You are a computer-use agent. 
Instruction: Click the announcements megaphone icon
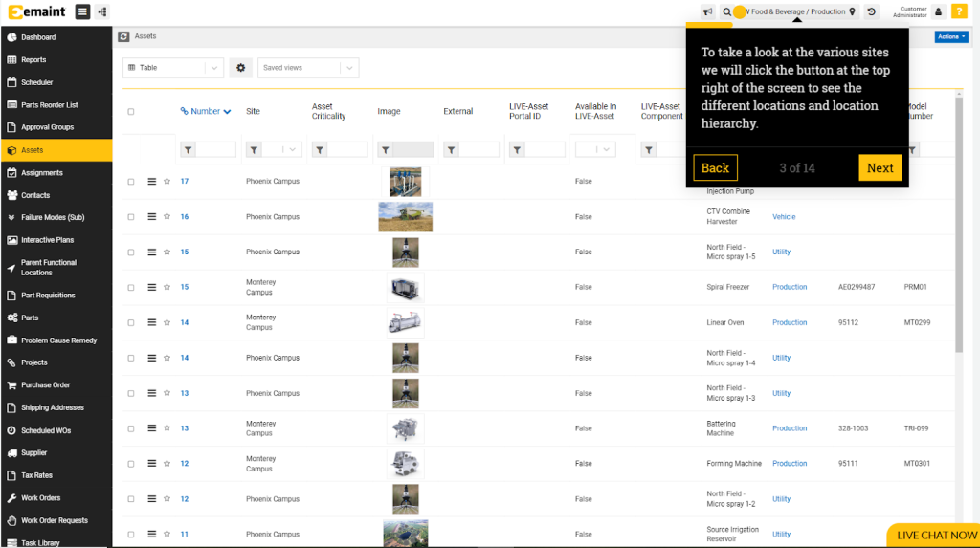click(708, 12)
